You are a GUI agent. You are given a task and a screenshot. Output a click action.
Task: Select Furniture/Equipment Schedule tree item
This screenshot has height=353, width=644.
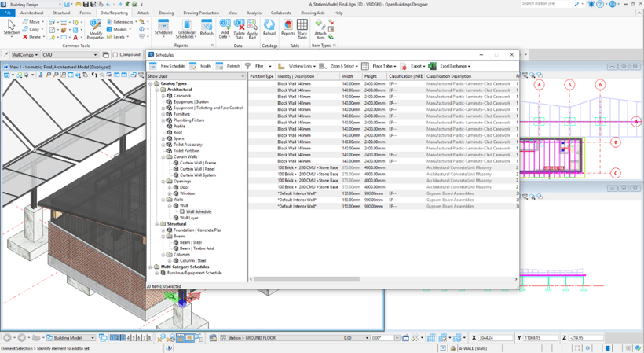[x=194, y=273]
